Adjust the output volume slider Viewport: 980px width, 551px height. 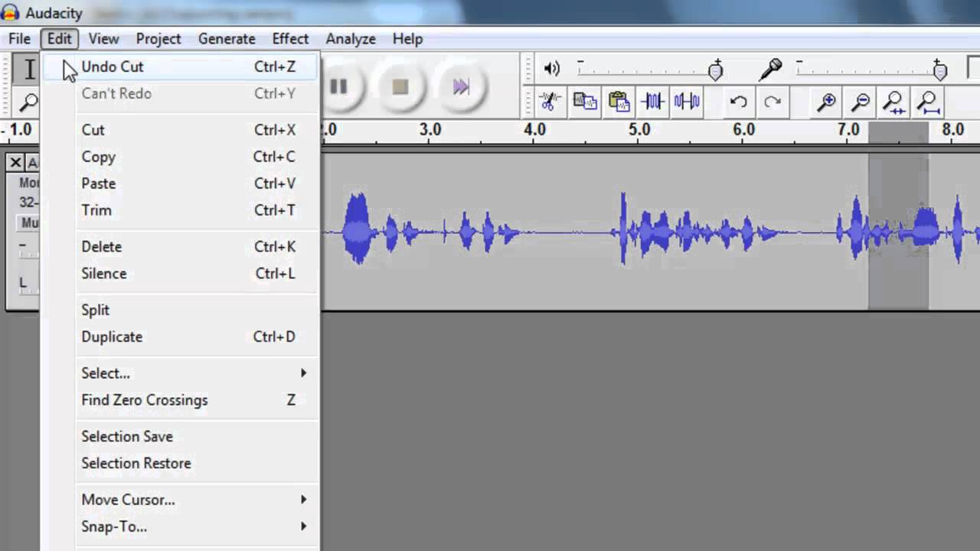(x=715, y=70)
